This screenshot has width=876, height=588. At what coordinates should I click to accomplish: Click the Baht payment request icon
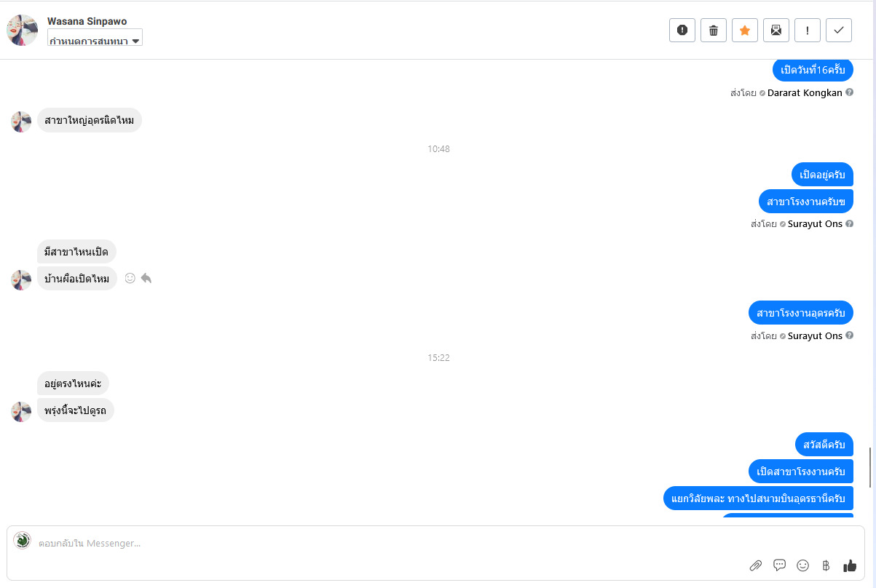pyautogui.click(x=826, y=565)
